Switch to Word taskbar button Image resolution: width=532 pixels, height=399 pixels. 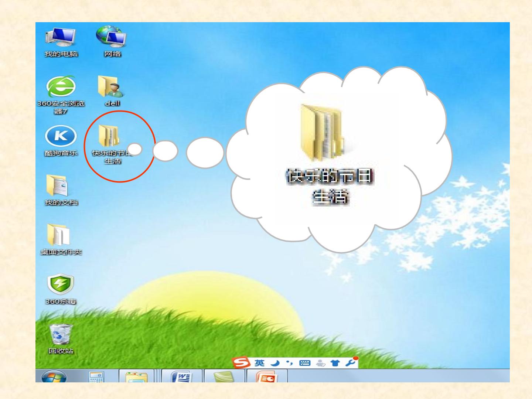point(182,376)
